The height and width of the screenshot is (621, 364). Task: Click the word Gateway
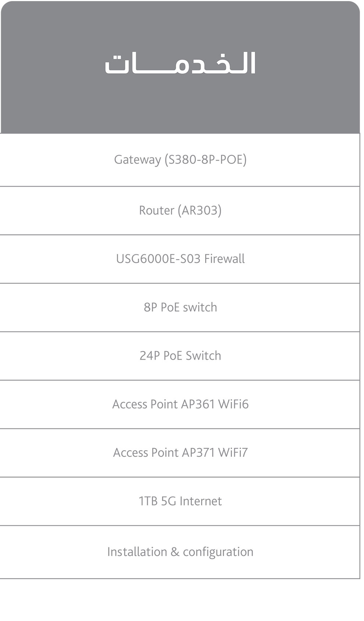tap(138, 160)
